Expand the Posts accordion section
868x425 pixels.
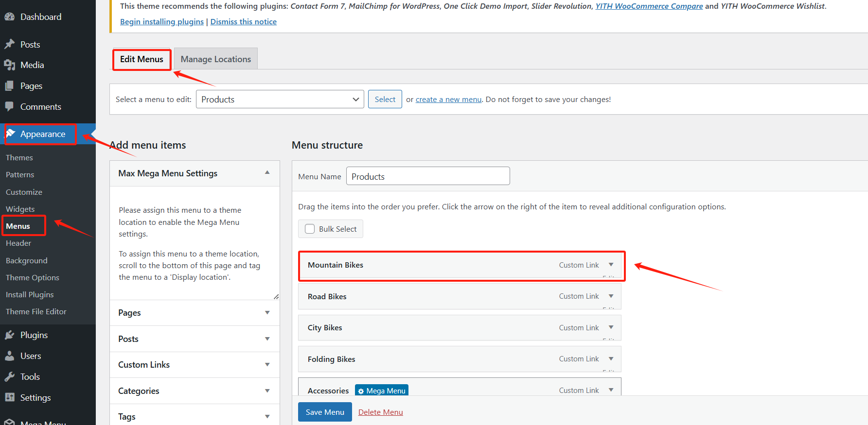tap(267, 339)
